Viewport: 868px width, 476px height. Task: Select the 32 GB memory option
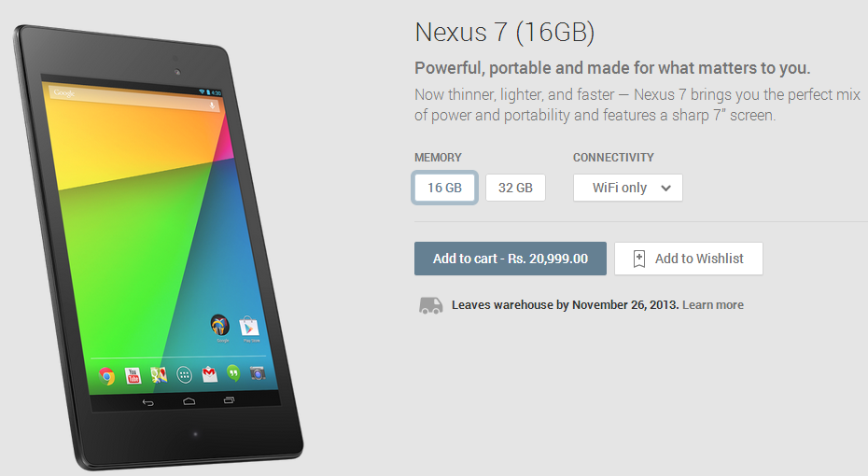(515, 188)
